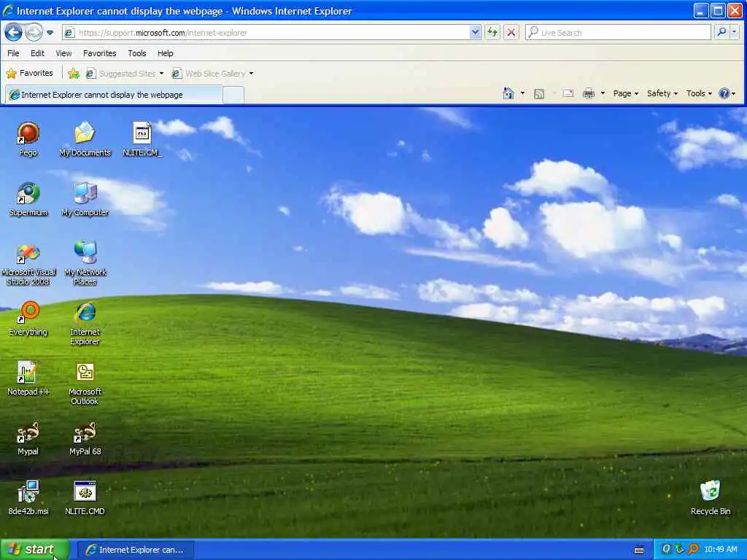This screenshot has width=747, height=560.
Task: Select the Supermium desktop shortcut
Action: pyautogui.click(x=28, y=199)
